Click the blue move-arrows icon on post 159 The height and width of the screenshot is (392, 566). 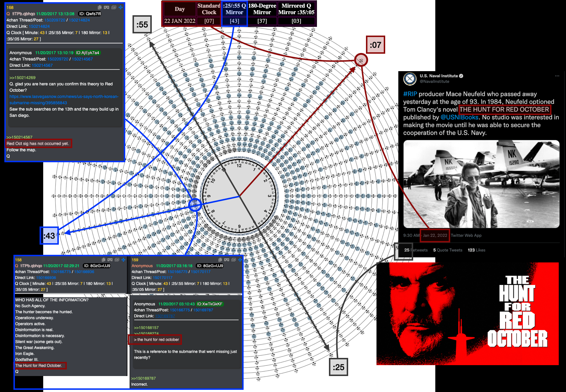[240, 260]
